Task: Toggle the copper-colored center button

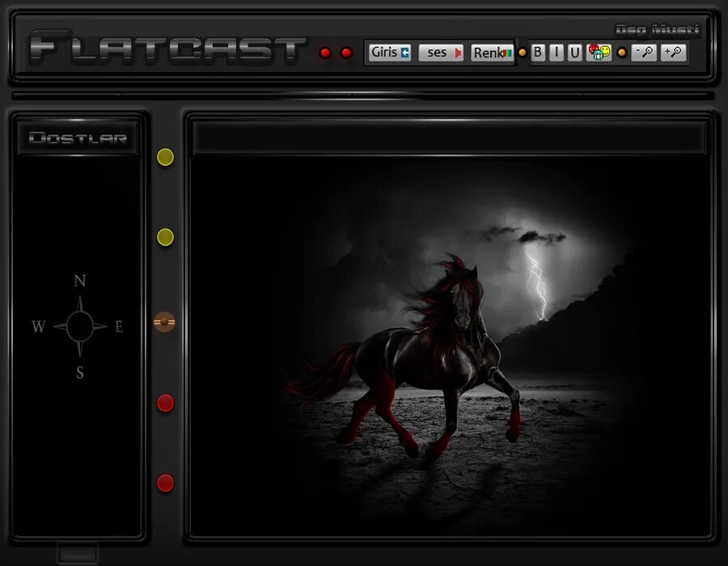Action: tap(165, 322)
